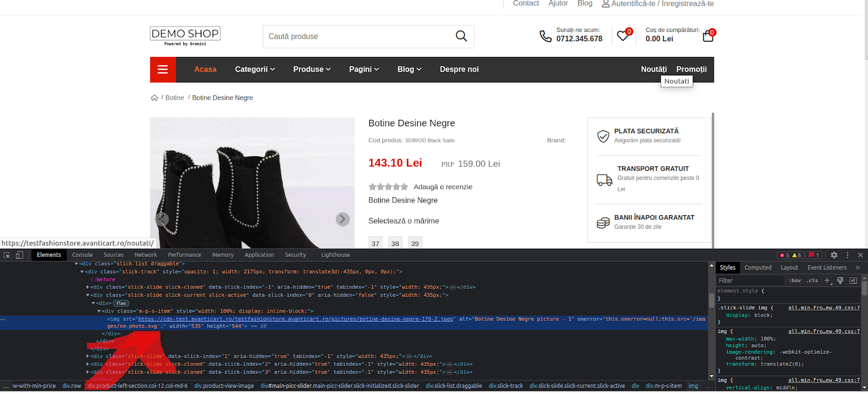The width and height of the screenshot is (868, 394).
Task: Expand slick-cloned div with index 2
Action: [88, 364]
